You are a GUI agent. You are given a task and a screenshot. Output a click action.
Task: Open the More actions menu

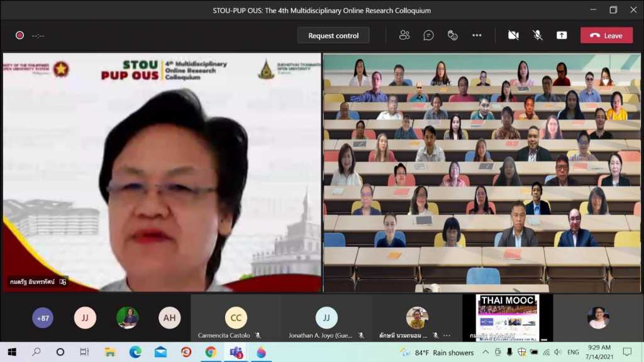click(x=477, y=35)
